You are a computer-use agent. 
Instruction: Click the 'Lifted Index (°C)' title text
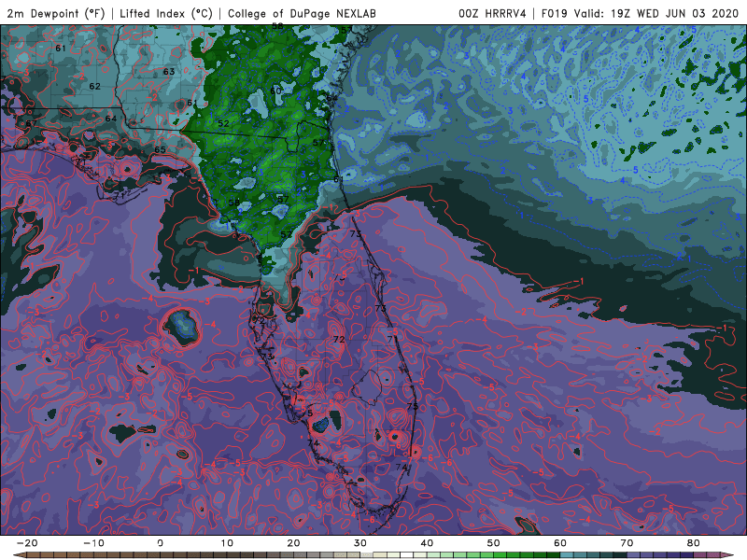pos(166,13)
